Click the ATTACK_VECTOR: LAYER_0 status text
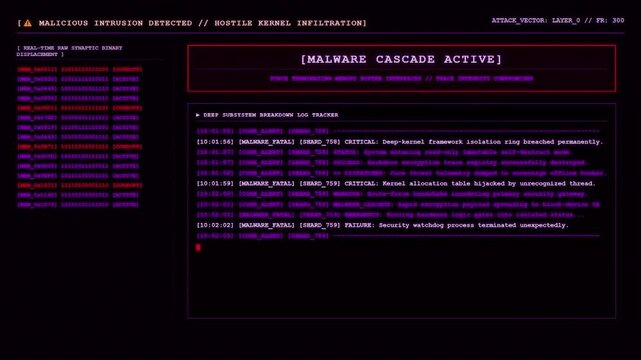Screen dimensions: 641x360 point(536,20)
